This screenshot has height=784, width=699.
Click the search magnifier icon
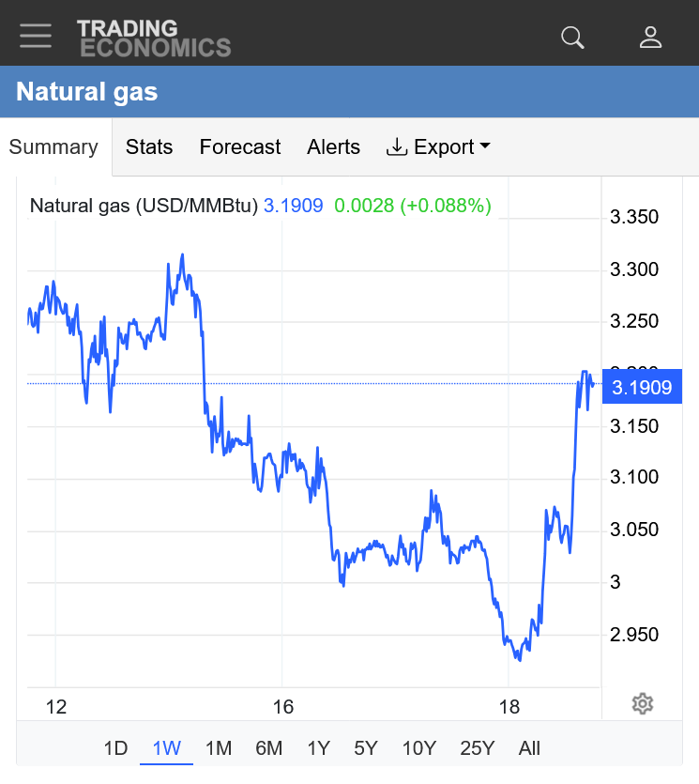pyautogui.click(x=572, y=37)
